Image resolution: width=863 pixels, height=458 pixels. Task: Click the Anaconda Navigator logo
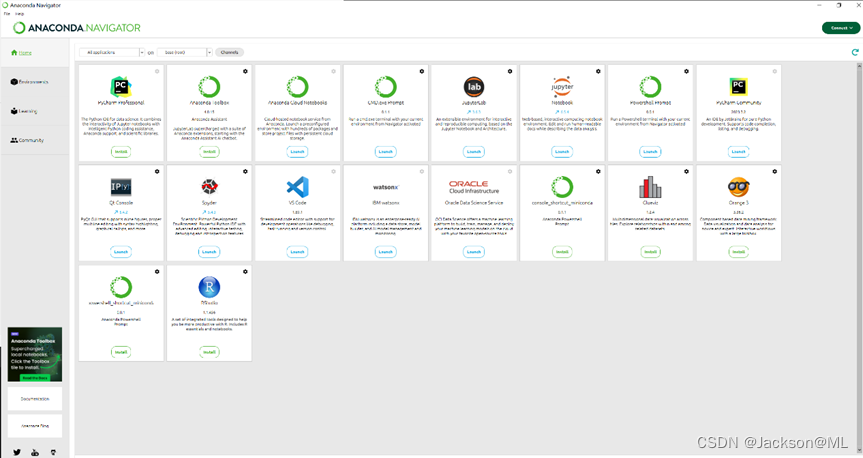click(77, 28)
